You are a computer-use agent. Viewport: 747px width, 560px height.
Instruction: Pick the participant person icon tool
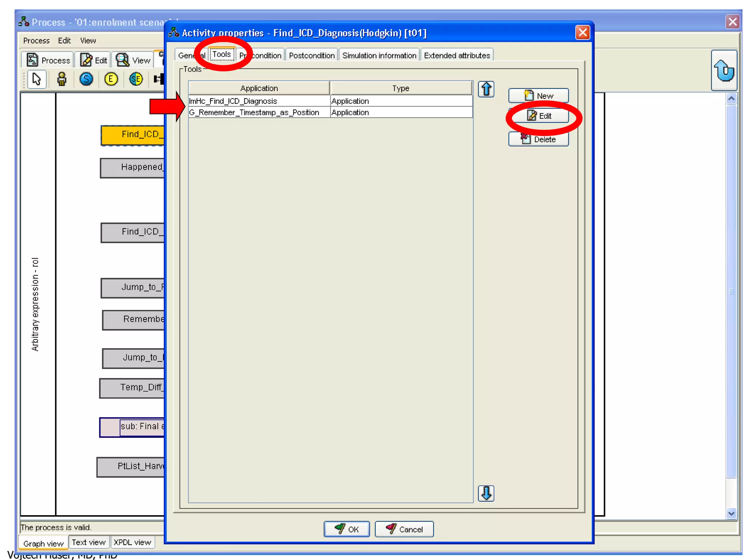62,79
